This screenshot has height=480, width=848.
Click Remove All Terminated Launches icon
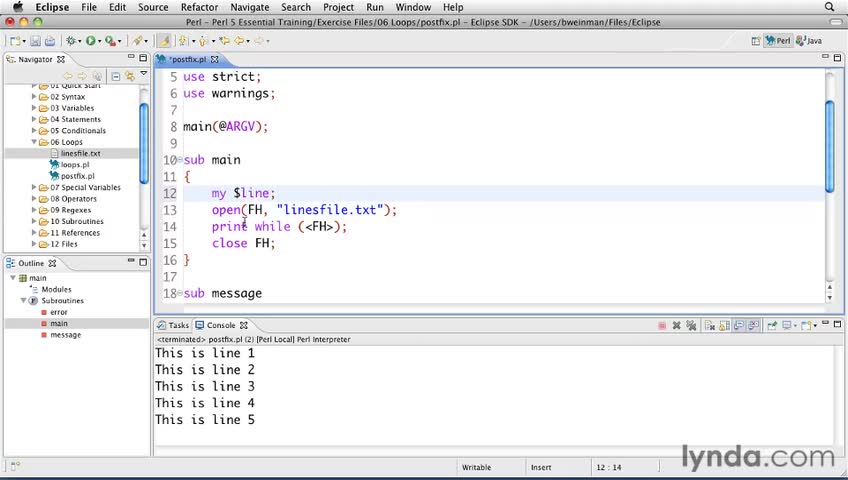pyautogui.click(x=691, y=325)
